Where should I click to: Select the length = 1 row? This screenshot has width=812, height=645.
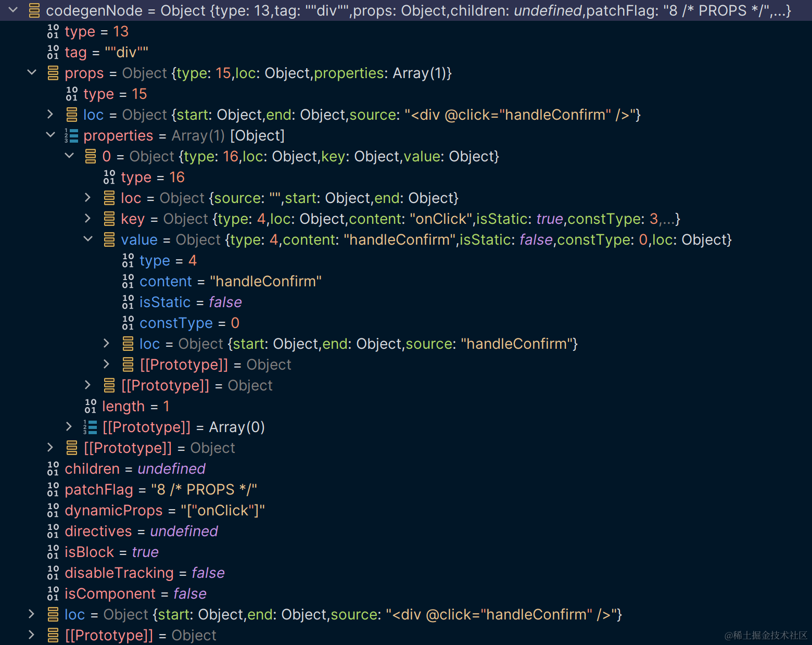(406, 406)
